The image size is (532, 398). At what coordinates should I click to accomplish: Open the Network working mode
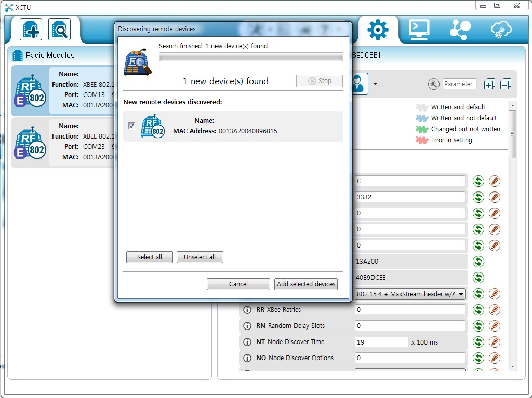pos(460,30)
